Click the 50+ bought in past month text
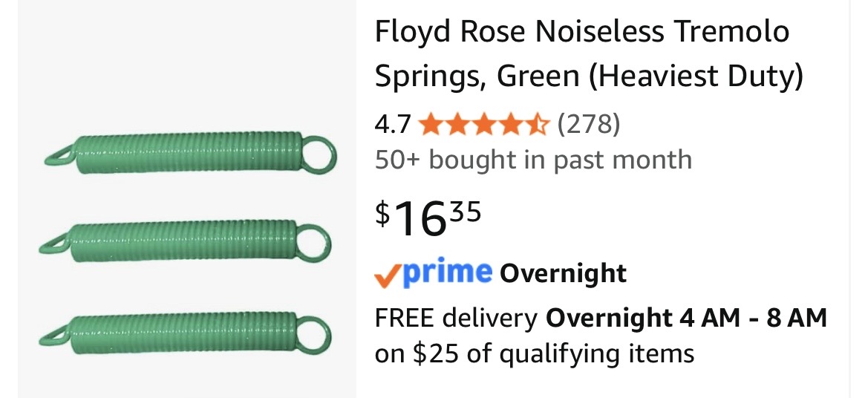Viewport: 868px width, 398px height. tap(533, 160)
